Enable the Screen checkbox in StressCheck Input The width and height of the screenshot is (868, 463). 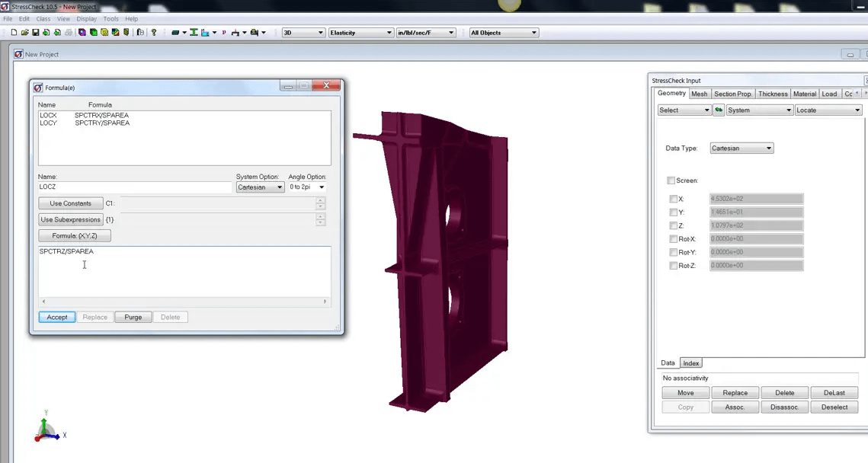click(x=671, y=180)
